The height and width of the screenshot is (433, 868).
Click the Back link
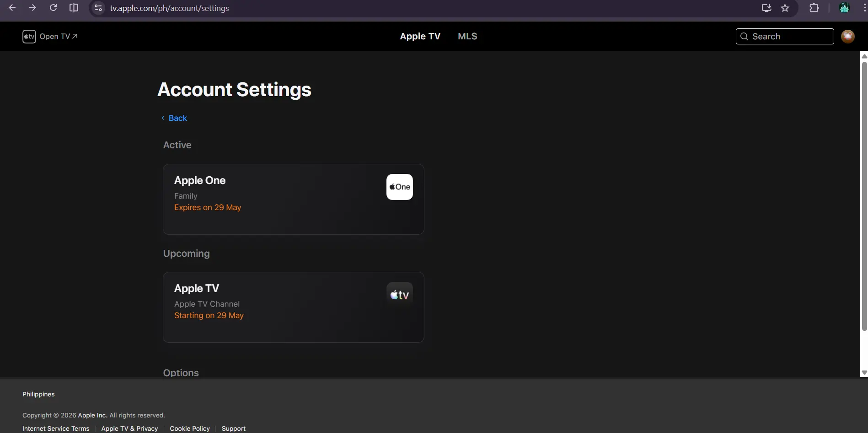coord(174,118)
